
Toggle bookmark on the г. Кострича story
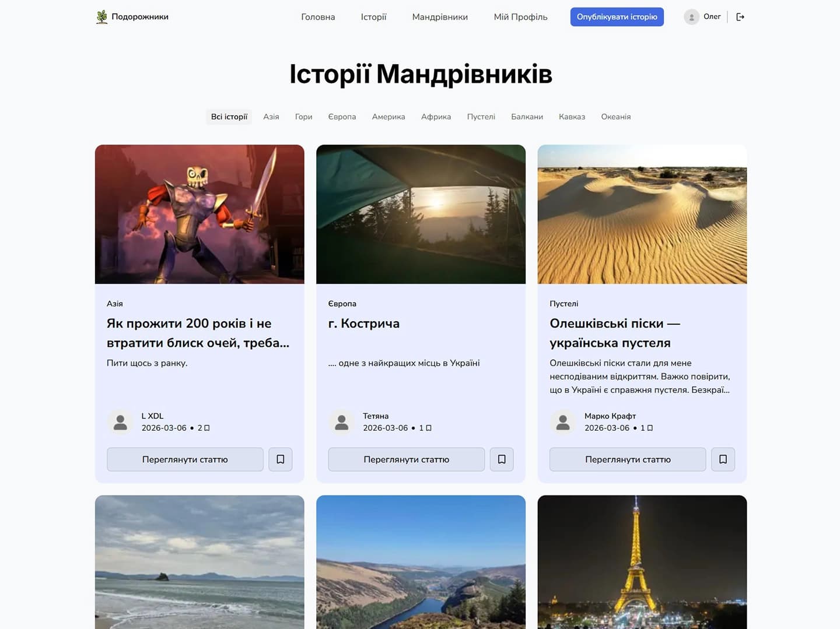[502, 459]
